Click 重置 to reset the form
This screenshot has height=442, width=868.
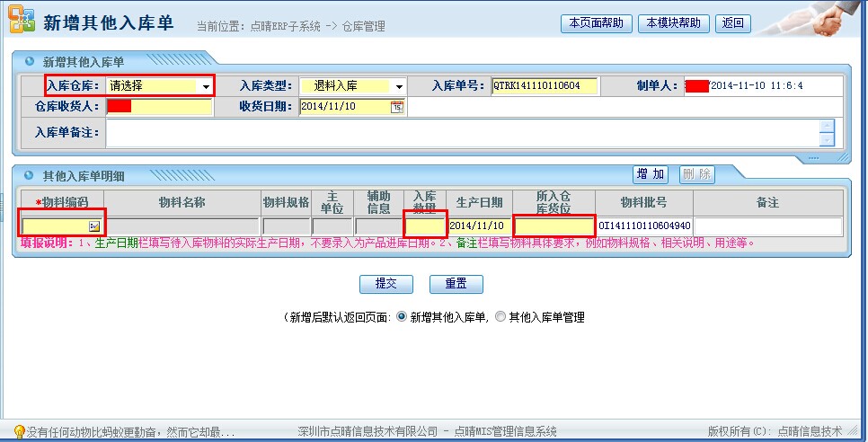(456, 284)
